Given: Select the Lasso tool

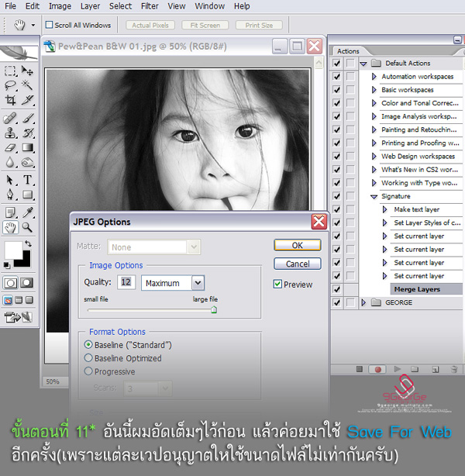Looking at the screenshot, I should click(10, 85).
